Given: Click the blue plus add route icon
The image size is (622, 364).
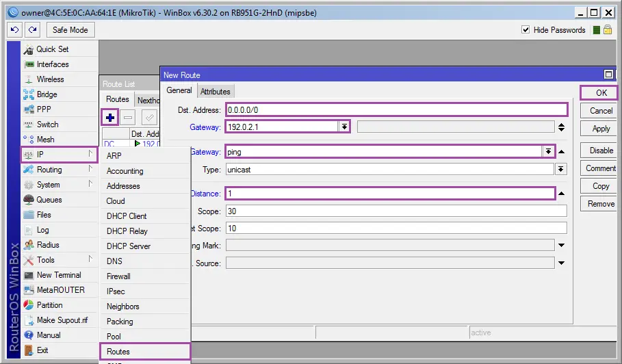Looking at the screenshot, I should 110,118.
